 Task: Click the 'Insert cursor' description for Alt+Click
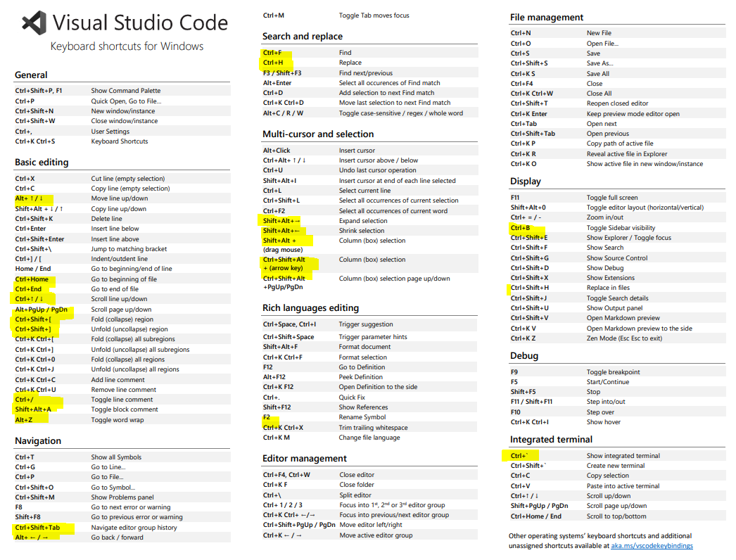(357, 151)
